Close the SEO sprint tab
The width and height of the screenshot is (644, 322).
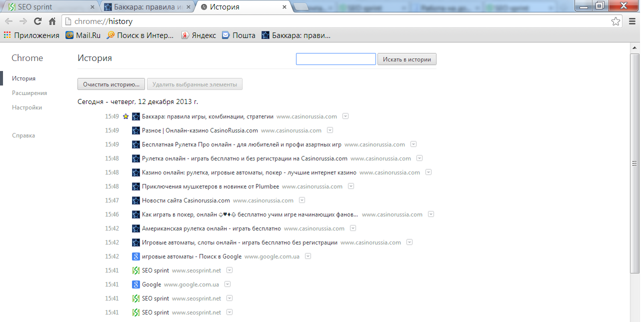92,7
